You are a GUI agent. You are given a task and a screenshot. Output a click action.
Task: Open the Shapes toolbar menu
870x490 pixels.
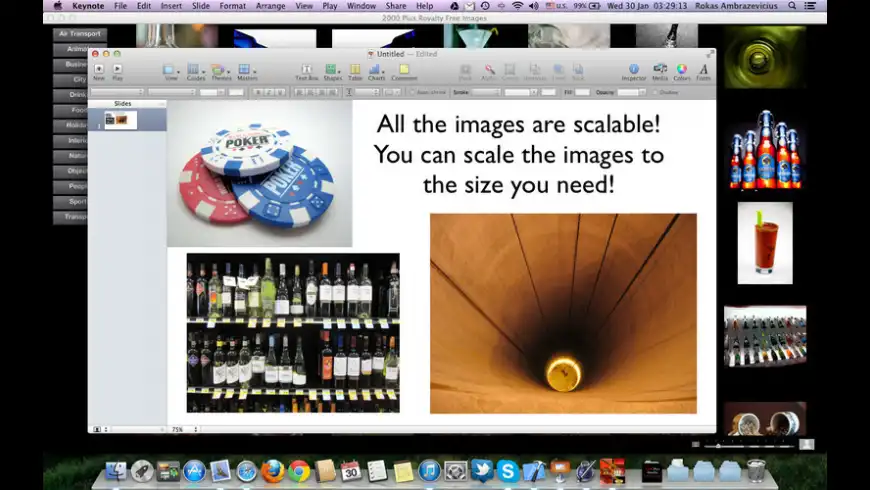tap(332, 72)
